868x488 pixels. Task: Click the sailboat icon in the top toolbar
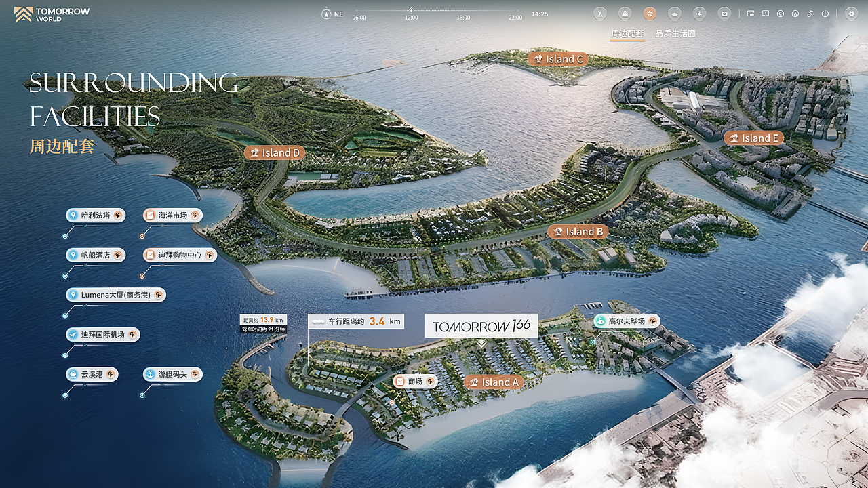tap(600, 14)
